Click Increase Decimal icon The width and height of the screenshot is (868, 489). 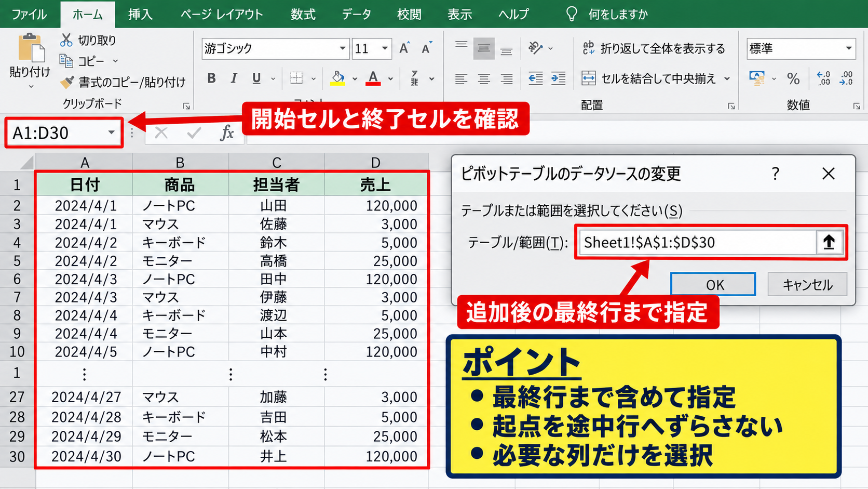823,78
